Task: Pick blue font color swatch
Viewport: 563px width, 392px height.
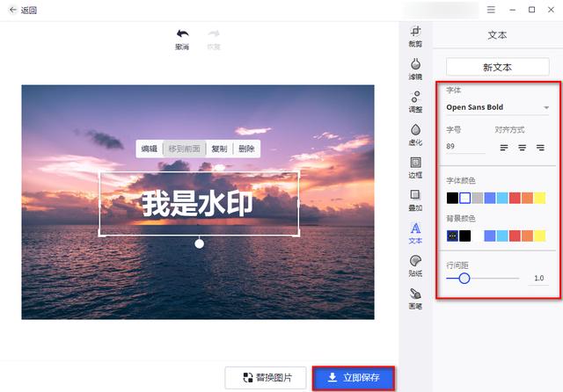Action: pyautogui.click(x=490, y=198)
